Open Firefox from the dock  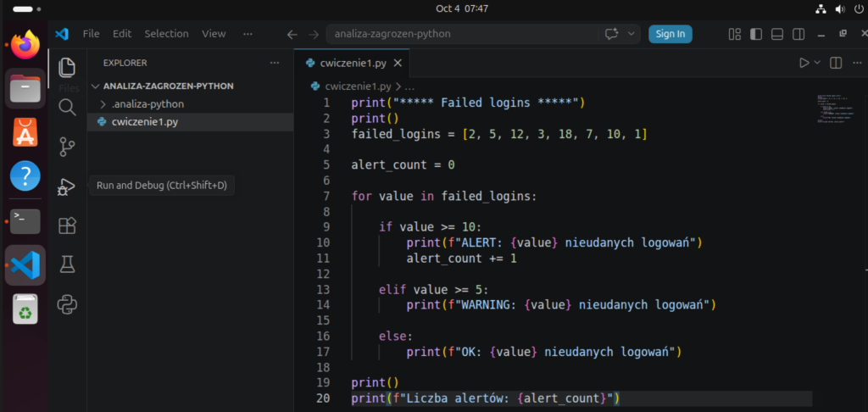point(25,44)
